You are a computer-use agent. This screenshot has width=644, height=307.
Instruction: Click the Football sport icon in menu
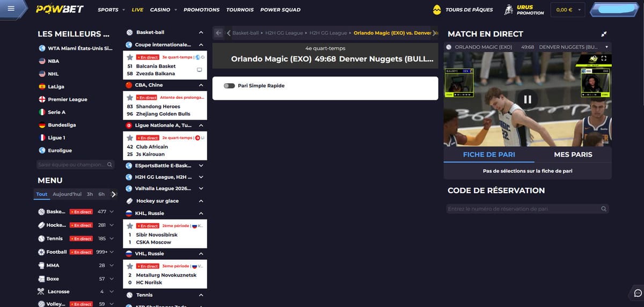(x=41, y=252)
